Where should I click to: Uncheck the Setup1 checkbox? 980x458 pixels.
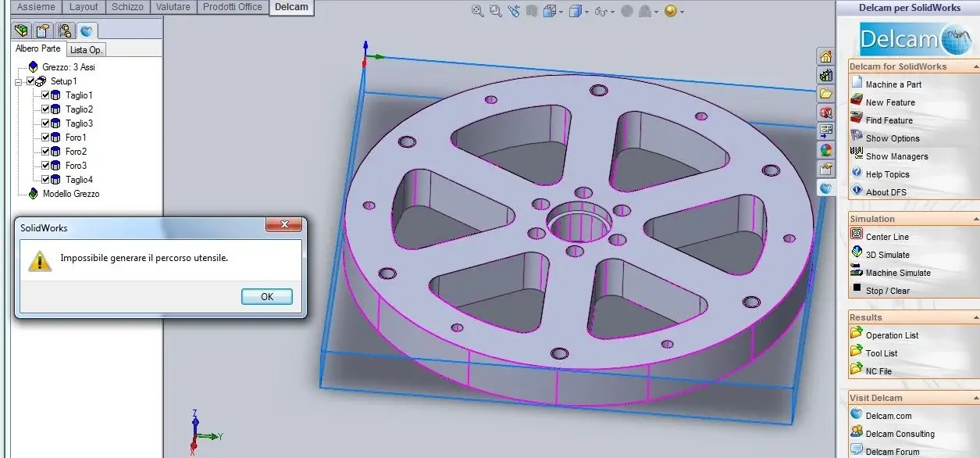coord(31,81)
